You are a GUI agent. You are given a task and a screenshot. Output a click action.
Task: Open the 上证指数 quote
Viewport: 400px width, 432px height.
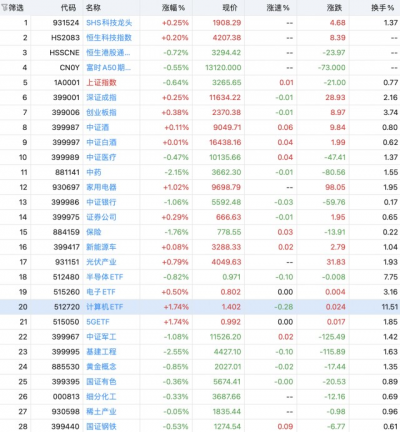(101, 83)
